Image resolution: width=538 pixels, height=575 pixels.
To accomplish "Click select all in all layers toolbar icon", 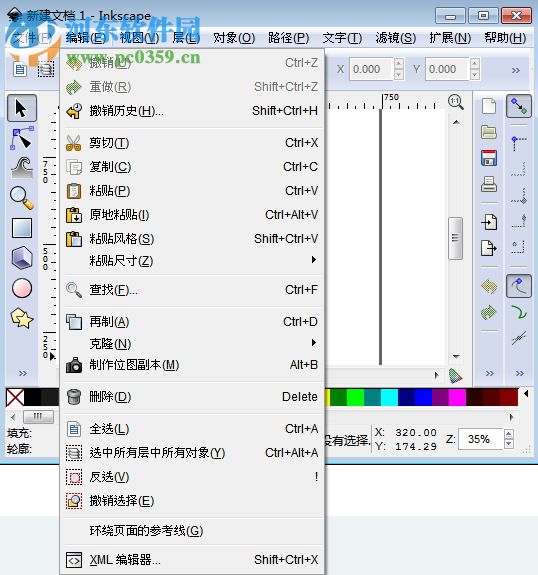I will 46,69.
